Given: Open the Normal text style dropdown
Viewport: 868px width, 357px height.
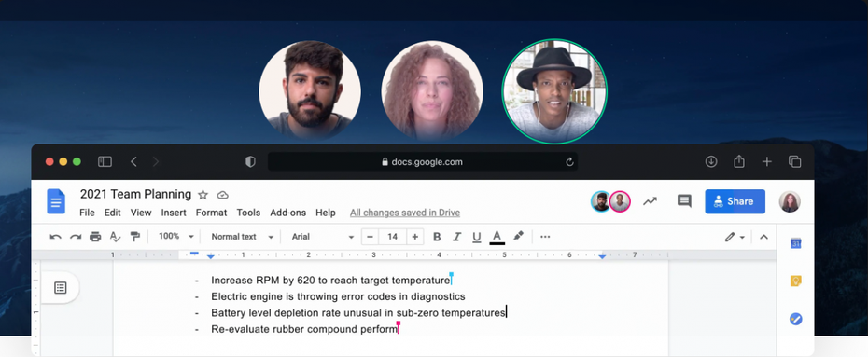Looking at the screenshot, I should (x=243, y=237).
